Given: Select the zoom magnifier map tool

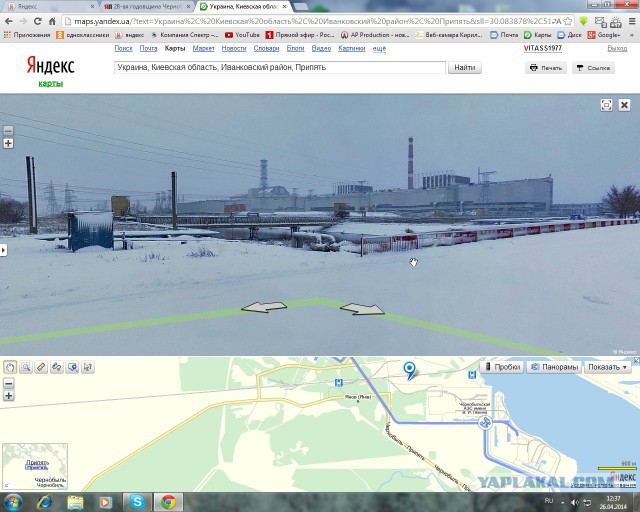Looking at the screenshot, I should 26,367.
